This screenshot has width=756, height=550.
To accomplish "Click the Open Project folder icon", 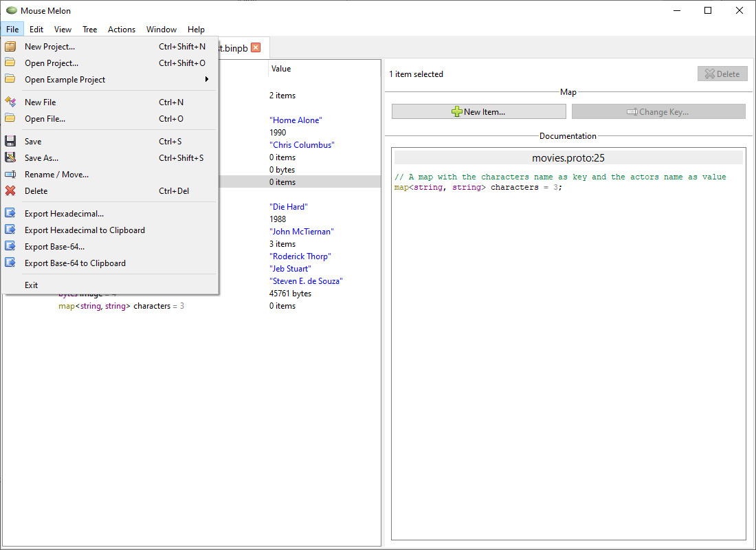I will pyautogui.click(x=10, y=63).
